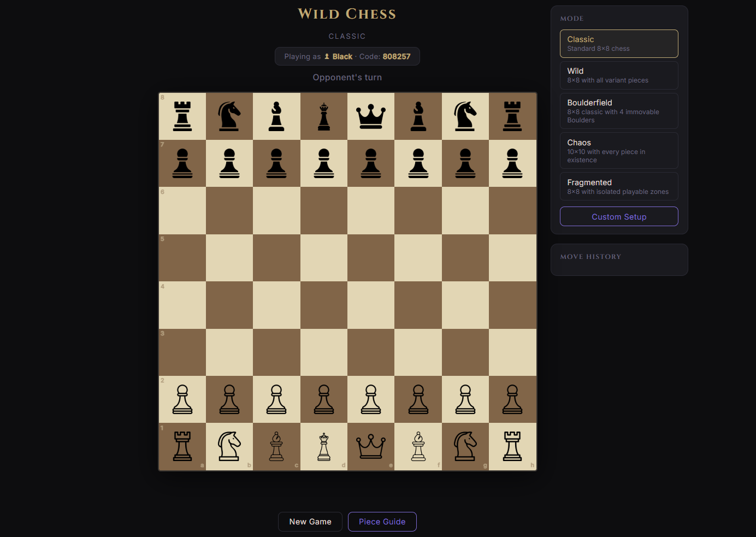756x537 pixels.
Task: Select the black bishop on f8
Action: point(418,116)
